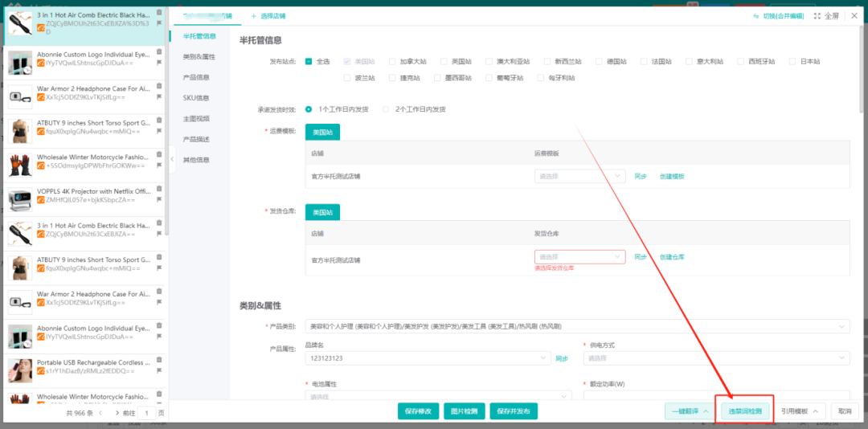This screenshot has height=429, width=868.
Task: Check the 英国站 site checkbox
Action: [444, 61]
